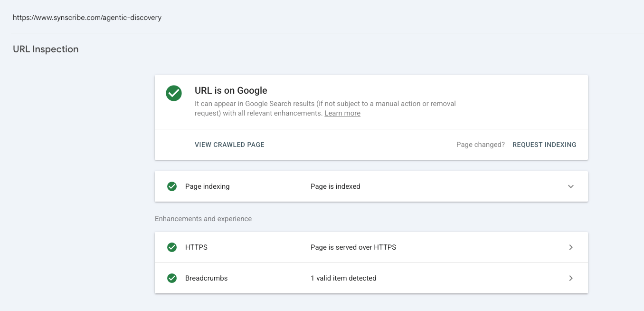Screen dimensions: 644x311
Task: Open Breadcrumbs details with the right chevron
Action: (x=571, y=278)
